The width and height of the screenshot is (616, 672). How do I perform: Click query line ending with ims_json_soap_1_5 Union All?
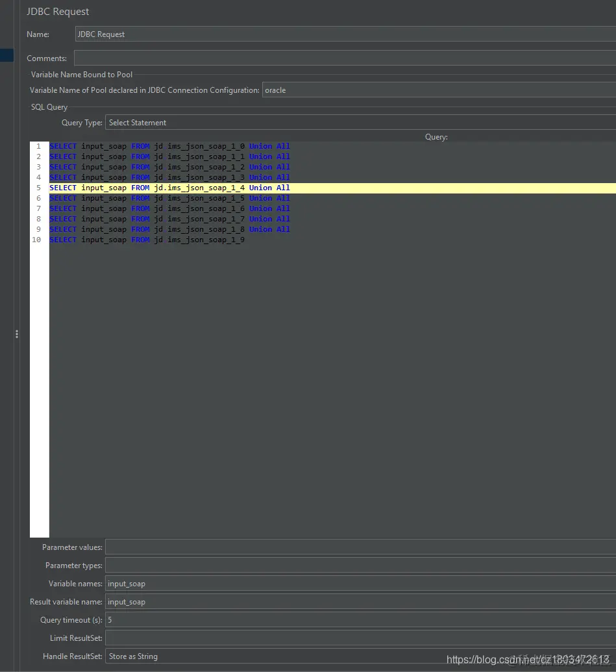click(x=169, y=198)
